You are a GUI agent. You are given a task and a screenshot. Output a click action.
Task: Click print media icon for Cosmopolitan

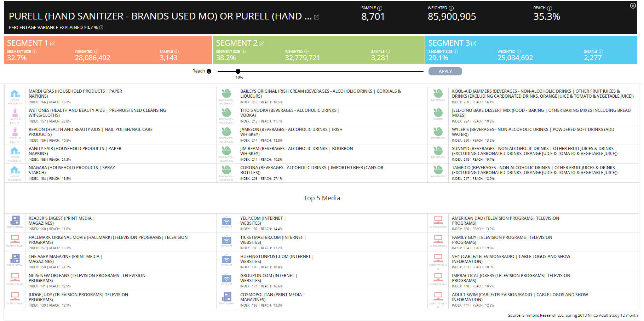pos(226,297)
